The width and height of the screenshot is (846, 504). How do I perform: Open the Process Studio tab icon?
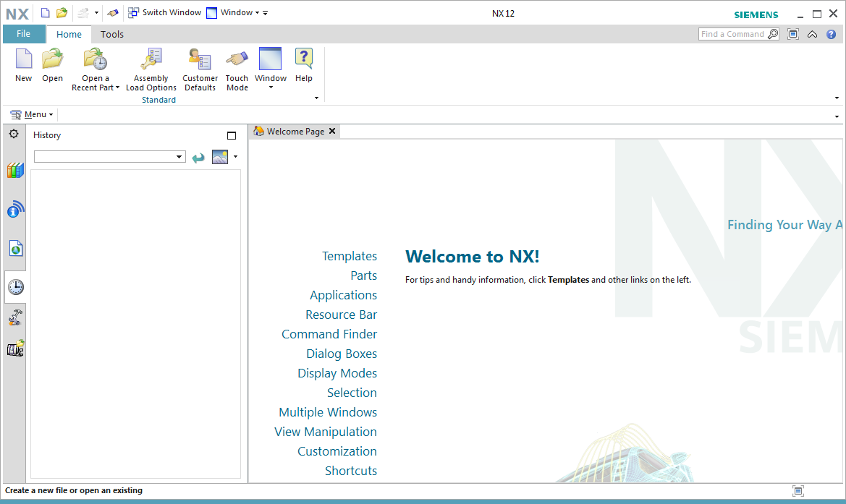click(15, 317)
